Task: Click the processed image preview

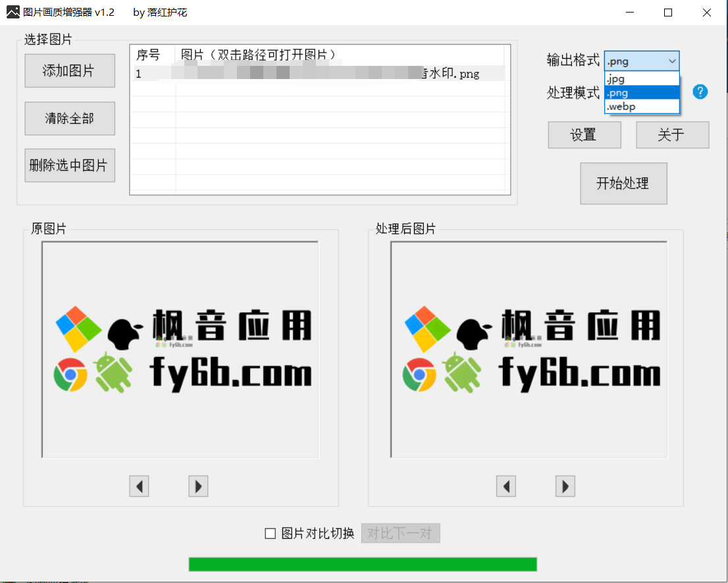Action: [529, 350]
